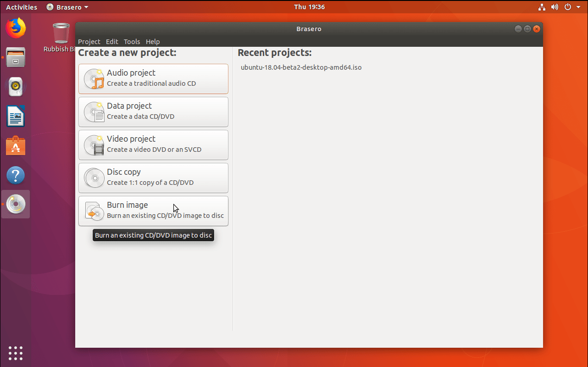Image resolution: width=588 pixels, height=367 pixels.
Task: Start an Audio project
Action: tap(153, 79)
